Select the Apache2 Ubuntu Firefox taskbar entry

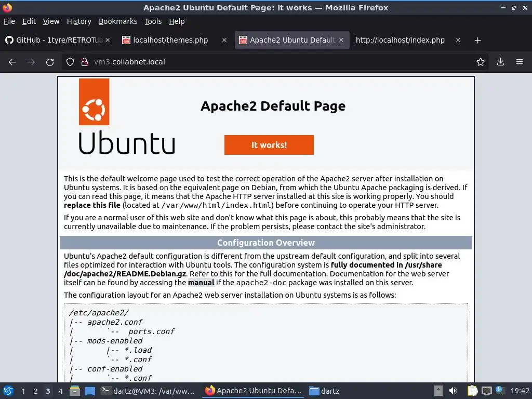point(253,391)
